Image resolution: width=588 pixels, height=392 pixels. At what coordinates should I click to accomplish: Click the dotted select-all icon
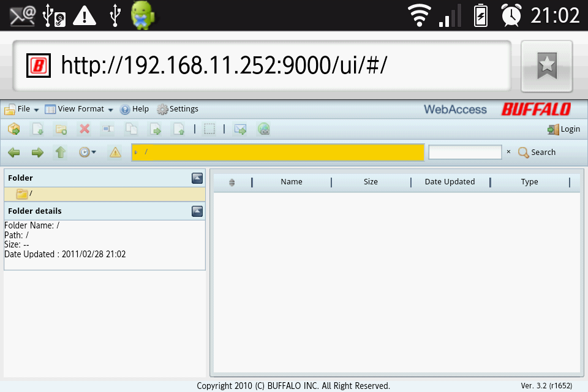[209, 129]
